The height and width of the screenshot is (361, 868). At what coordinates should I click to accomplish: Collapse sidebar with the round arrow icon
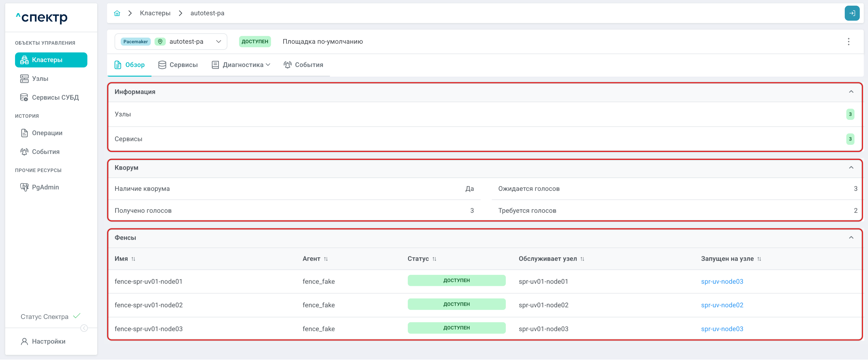(x=84, y=328)
